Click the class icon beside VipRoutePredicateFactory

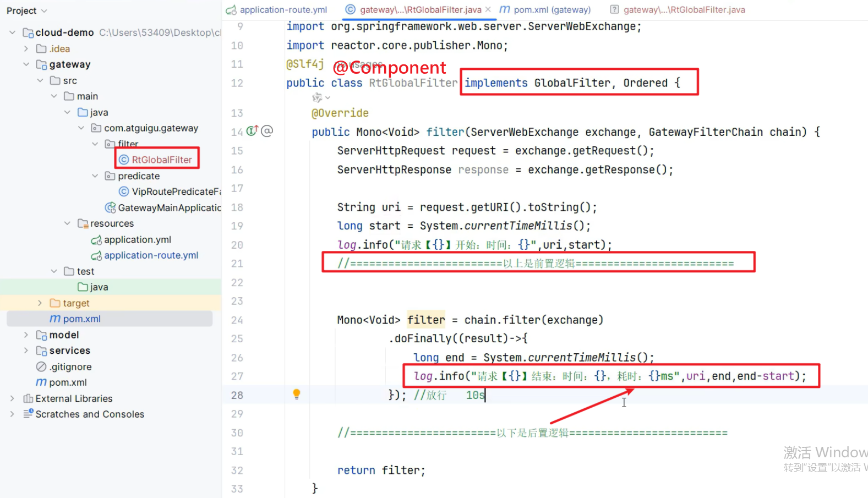pos(124,191)
